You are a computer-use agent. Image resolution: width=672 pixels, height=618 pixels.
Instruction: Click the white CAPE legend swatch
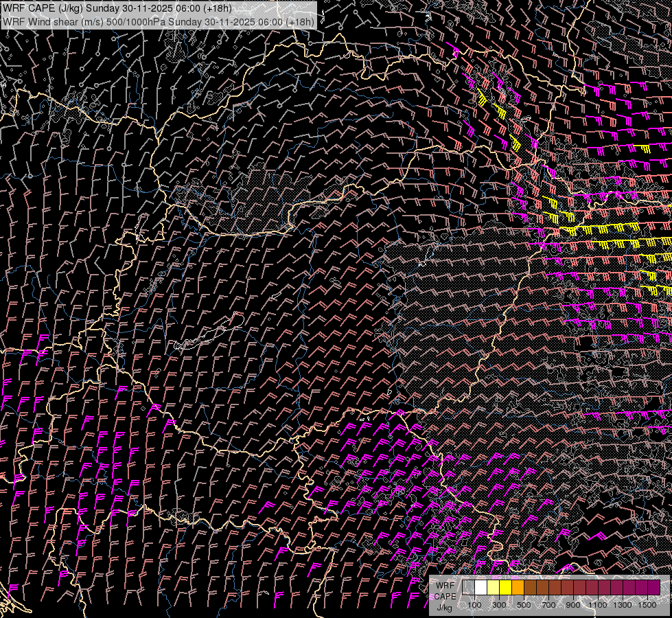pyautogui.click(x=481, y=588)
